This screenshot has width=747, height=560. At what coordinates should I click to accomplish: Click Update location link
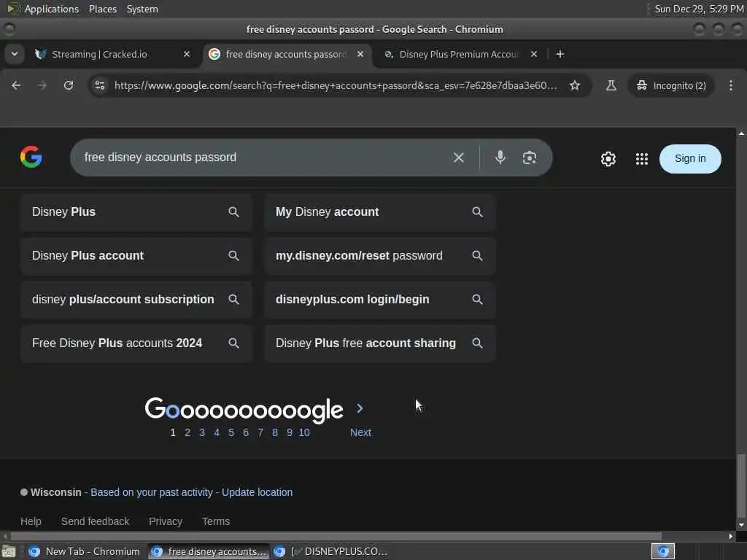coord(258,492)
